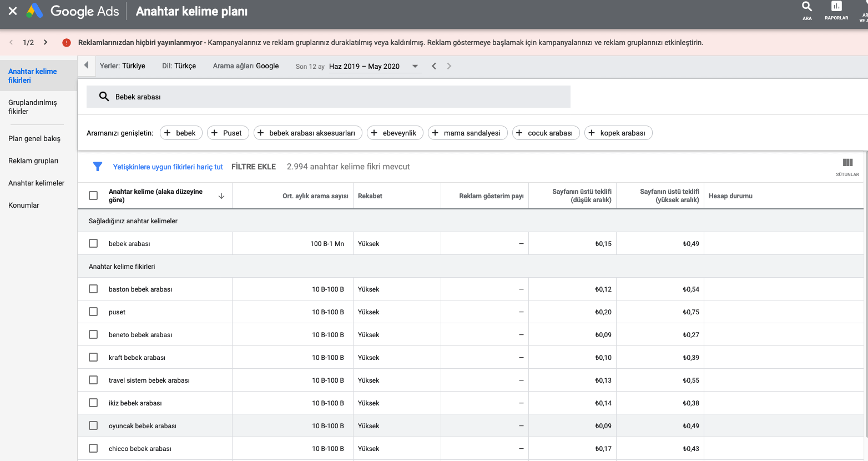Click the search magnifier icon labeled ARA
Screen dimensions: 868x461
point(807,8)
